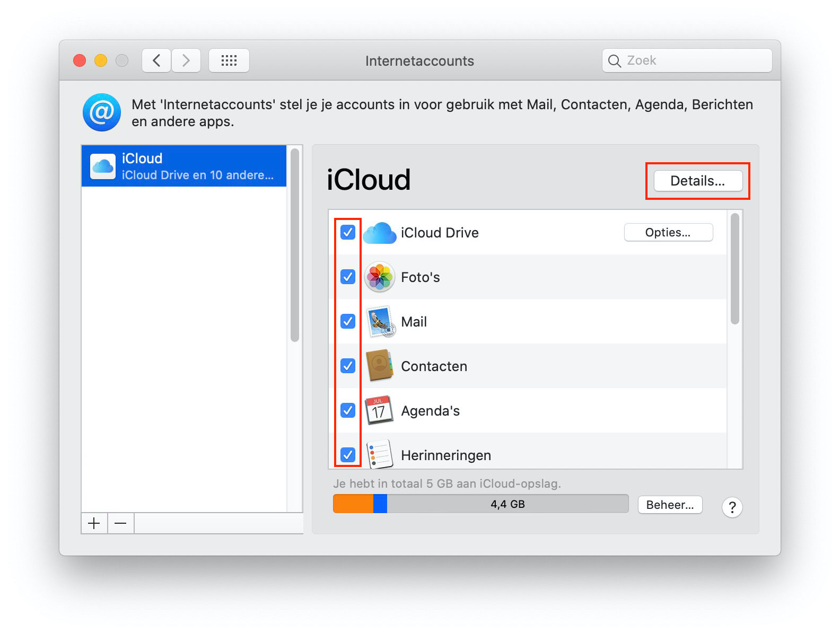Image resolution: width=840 pixels, height=634 pixels.
Task: Click the Internetaccounts window title
Action: (419, 61)
